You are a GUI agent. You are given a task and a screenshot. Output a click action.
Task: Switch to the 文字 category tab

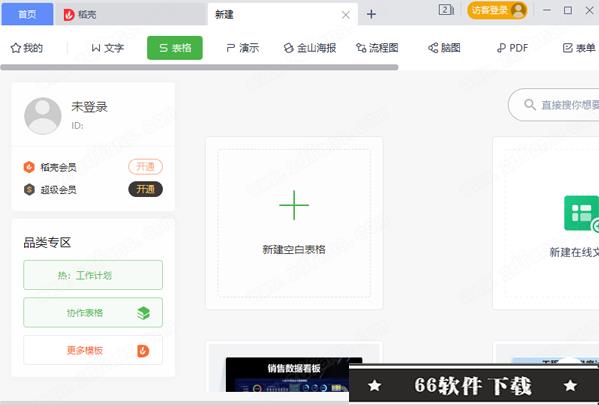click(107, 48)
